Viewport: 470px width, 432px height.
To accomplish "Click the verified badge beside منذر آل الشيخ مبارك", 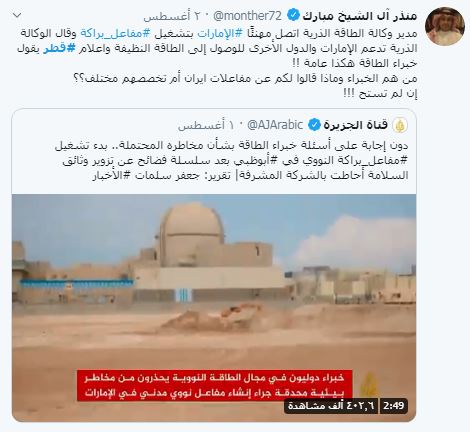I will click(x=293, y=15).
